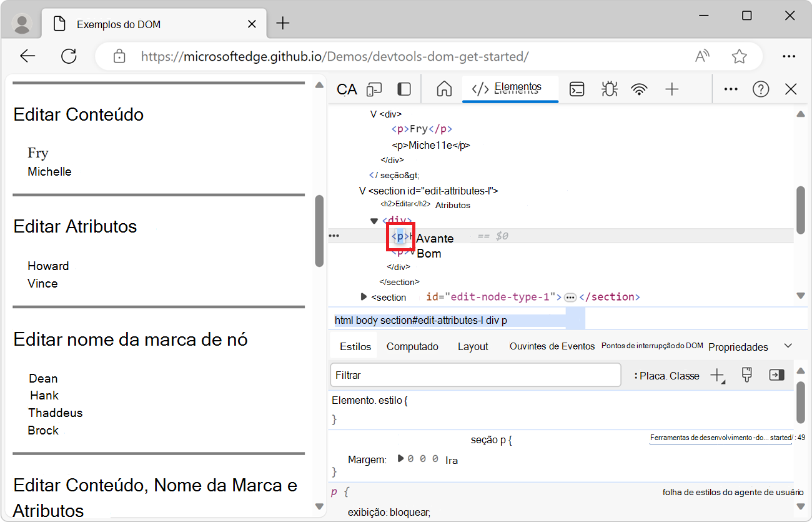Collapse the div under edit-attributes section
Image resolution: width=812 pixels, height=522 pixels.
374,221
